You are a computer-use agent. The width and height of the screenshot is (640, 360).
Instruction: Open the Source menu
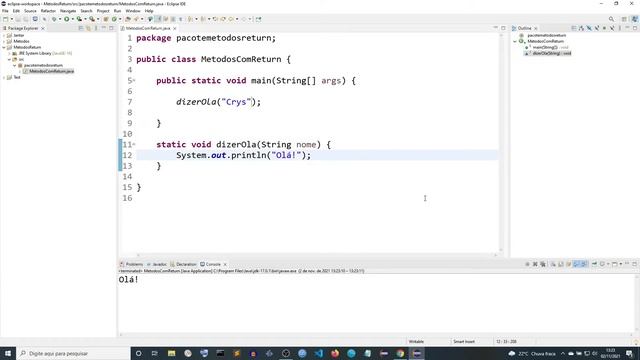(x=30, y=11)
